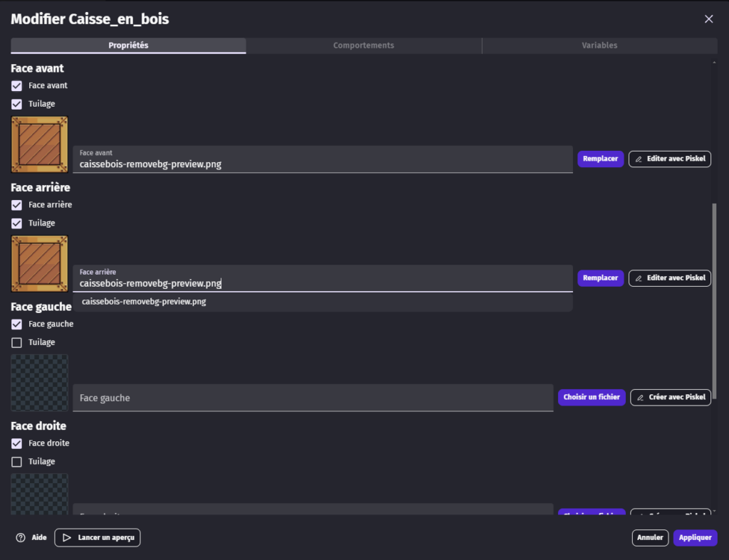Click the Face avant crate texture thumbnail
The image size is (729, 560).
tap(40, 144)
